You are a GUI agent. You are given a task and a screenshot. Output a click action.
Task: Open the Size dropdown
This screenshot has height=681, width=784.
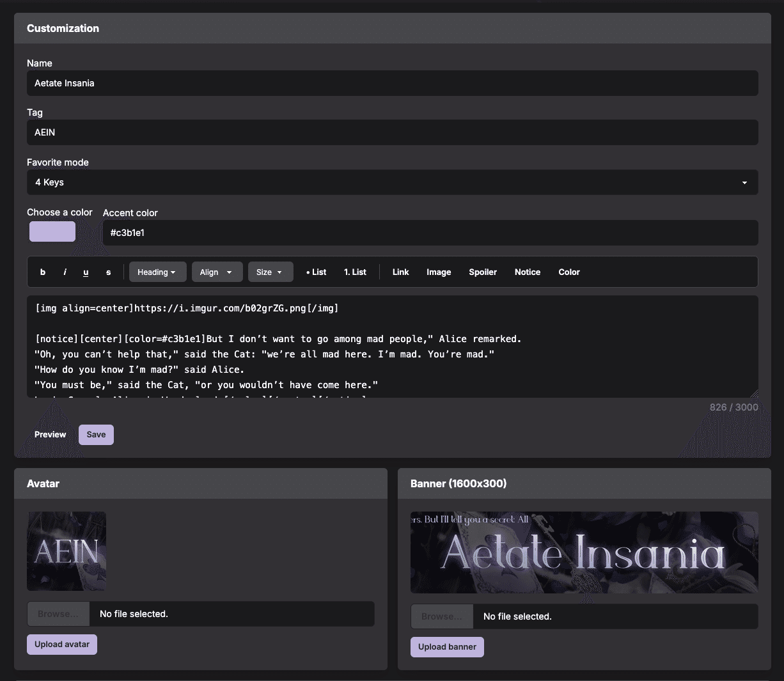[x=270, y=272]
